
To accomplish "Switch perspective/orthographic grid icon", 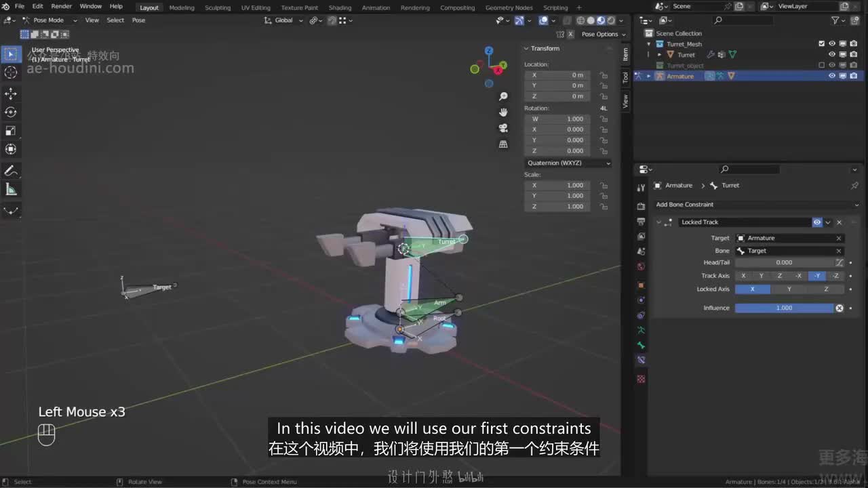I will point(503,144).
